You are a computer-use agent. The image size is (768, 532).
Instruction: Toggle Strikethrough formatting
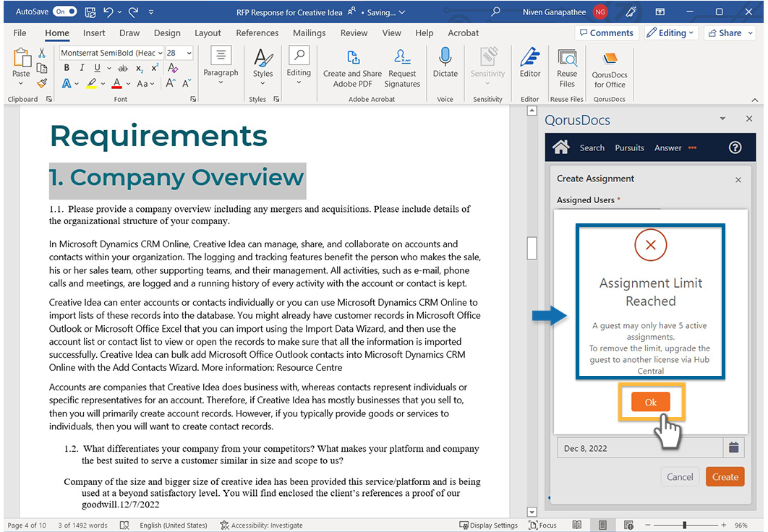pos(123,69)
